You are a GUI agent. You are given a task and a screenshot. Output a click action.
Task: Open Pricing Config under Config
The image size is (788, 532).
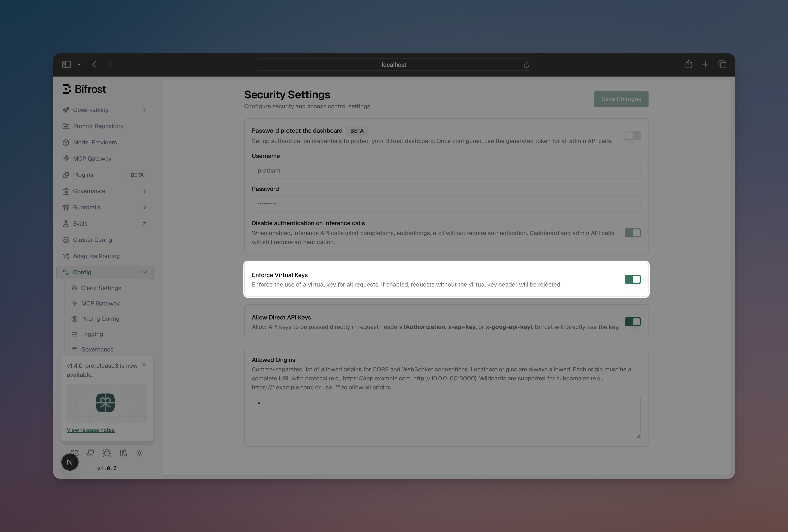tap(100, 319)
